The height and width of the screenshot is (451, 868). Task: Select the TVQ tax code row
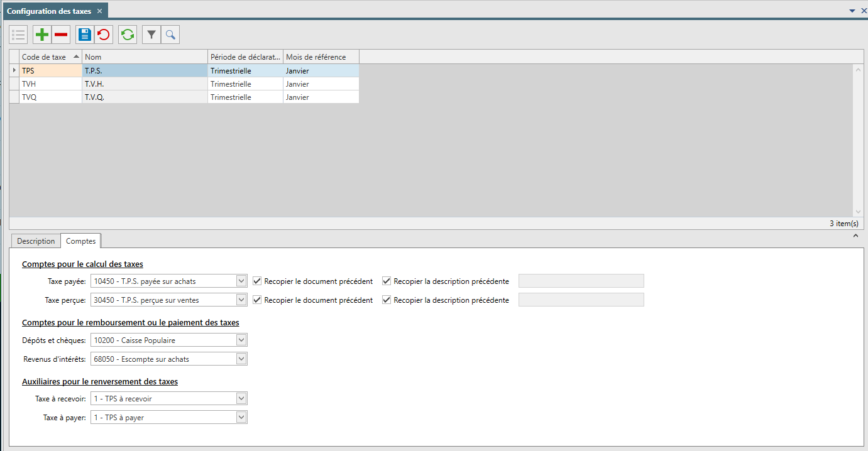pyautogui.click(x=51, y=97)
